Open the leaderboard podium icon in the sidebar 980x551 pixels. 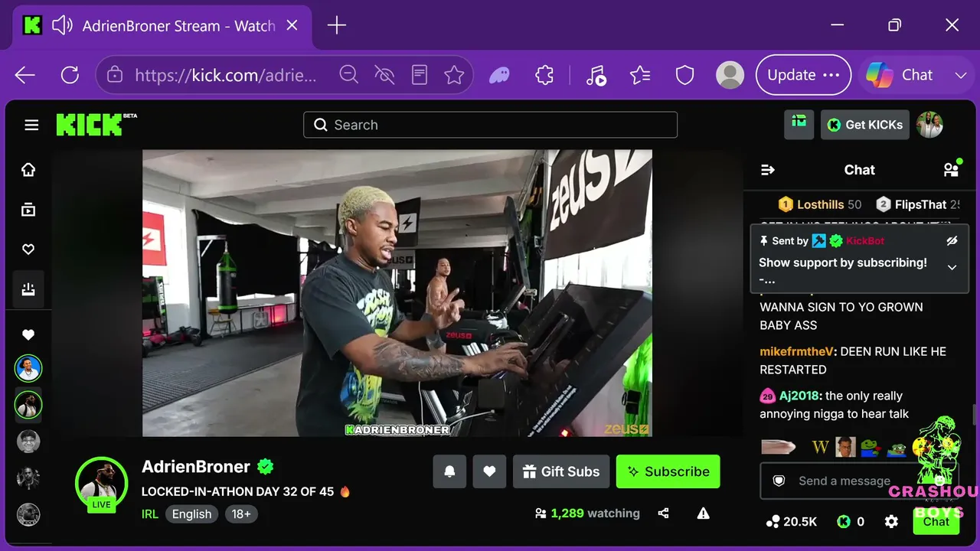tap(28, 289)
